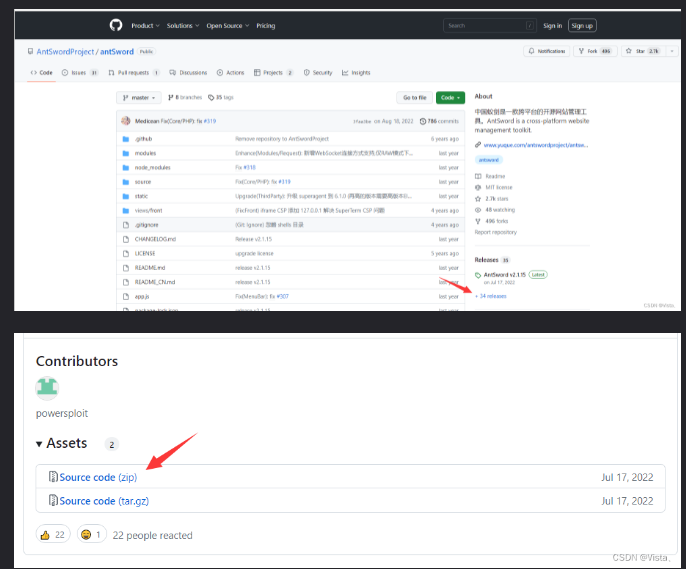Click the Sign in link
The height and width of the screenshot is (569, 686).
(553, 26)
